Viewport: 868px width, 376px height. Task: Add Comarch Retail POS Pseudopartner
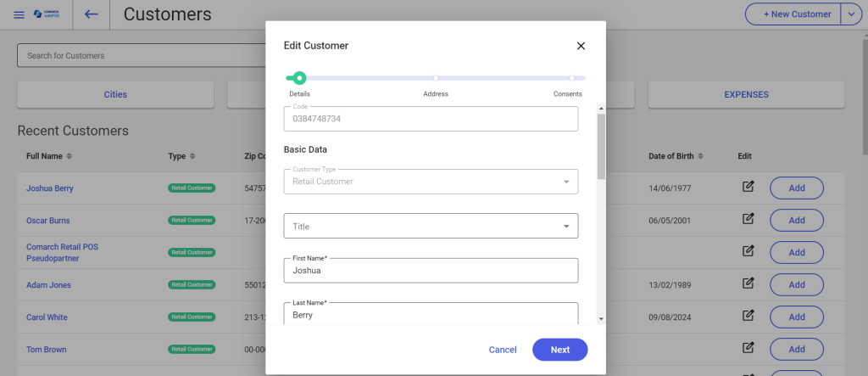pyautogui.click(x=797, y=252)
